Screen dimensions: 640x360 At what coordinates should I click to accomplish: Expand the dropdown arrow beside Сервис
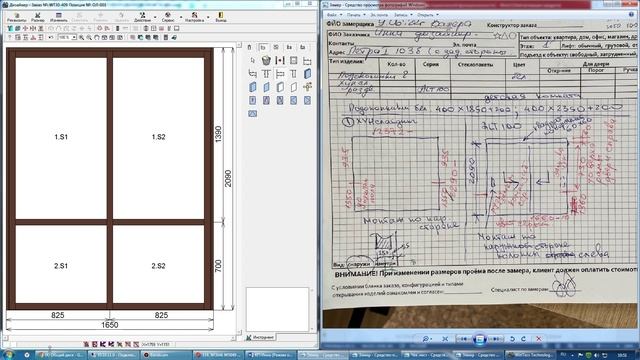pyautogui.click(x=181, y=18)
